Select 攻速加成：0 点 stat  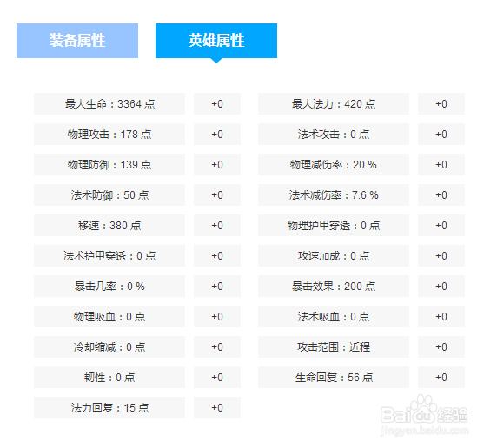click(x=334, y=256)
